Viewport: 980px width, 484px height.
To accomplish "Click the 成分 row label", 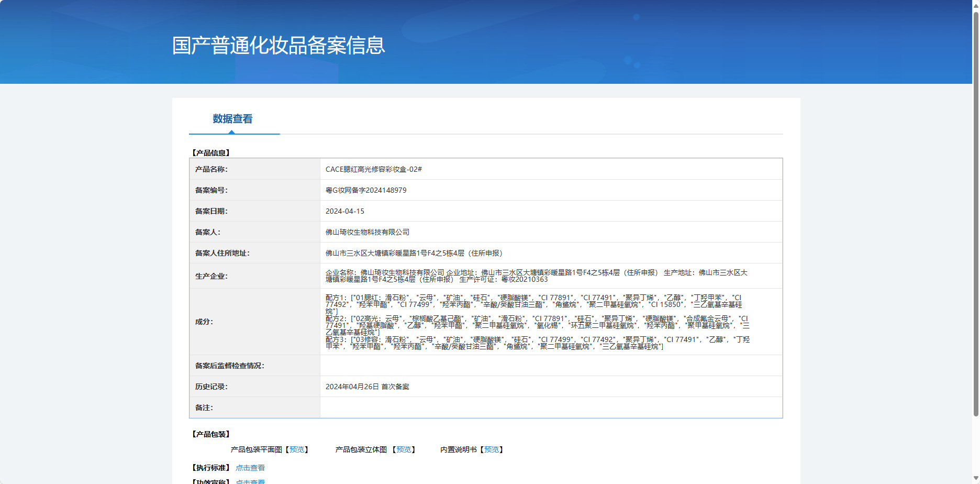I will pos(204,322).
